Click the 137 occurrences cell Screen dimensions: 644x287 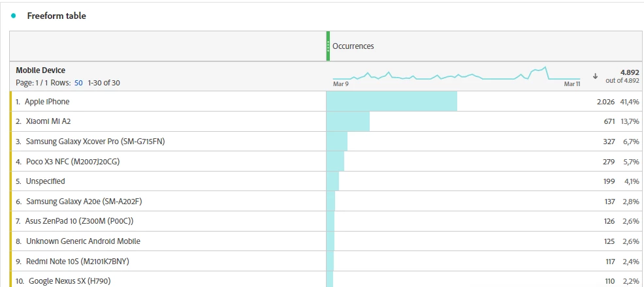[609, 202]
